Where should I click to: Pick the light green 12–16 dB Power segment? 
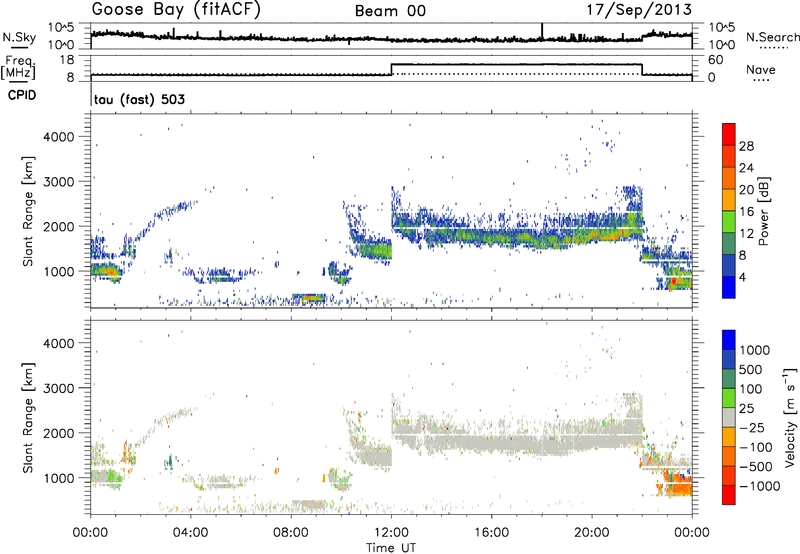[729, 222]
